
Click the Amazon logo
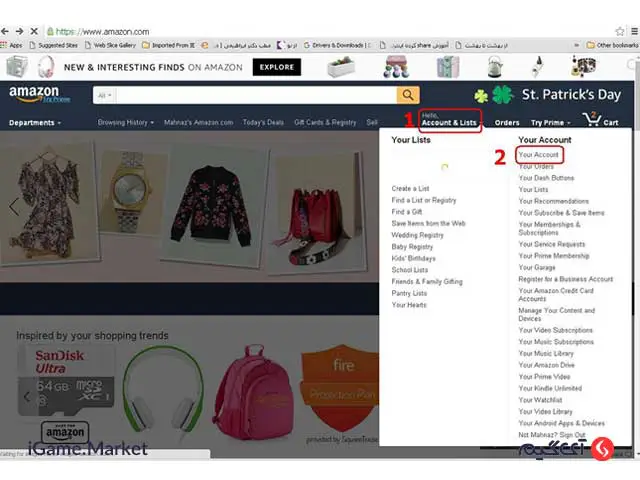tap(39, 94)
